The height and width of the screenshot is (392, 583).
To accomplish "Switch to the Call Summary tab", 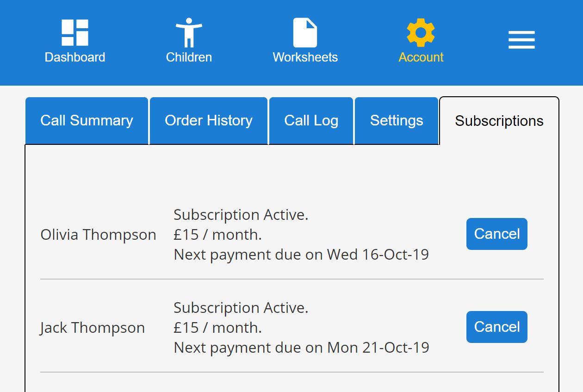I will 87,121.
